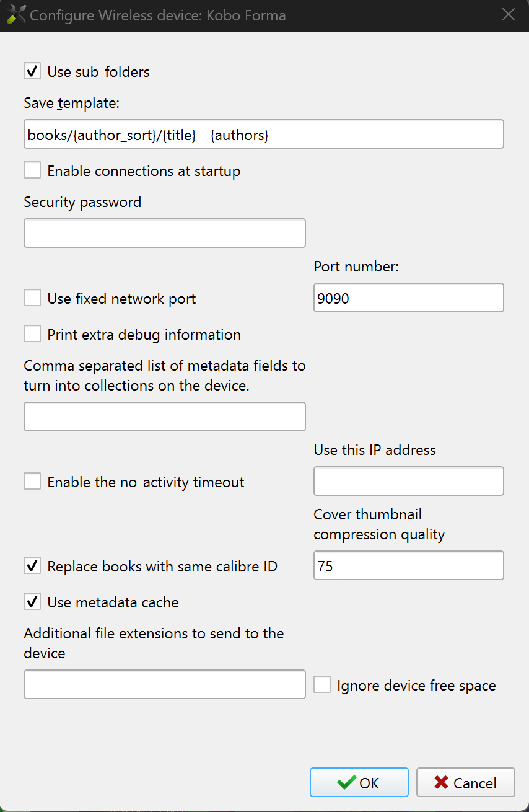
Task: Click the Use this IP address field
Action: pyautogui.click(x=408, y=482)
